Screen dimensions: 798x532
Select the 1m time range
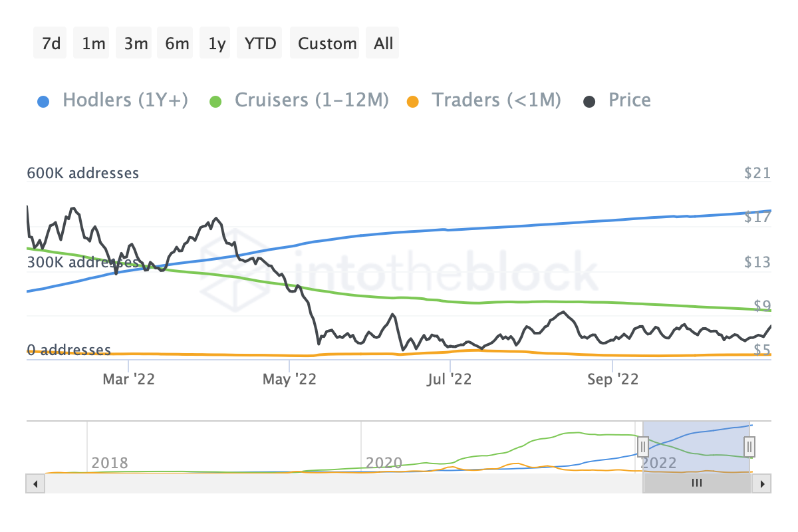[94, 43]
